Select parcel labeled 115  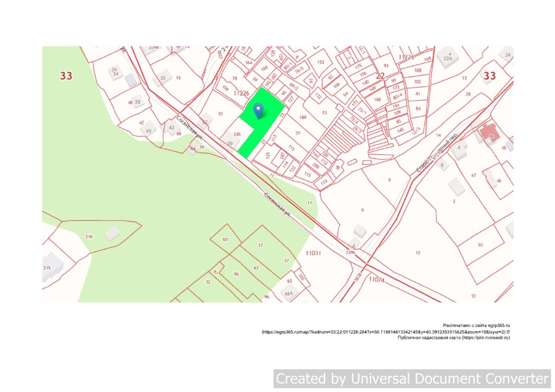coord(307,175)
